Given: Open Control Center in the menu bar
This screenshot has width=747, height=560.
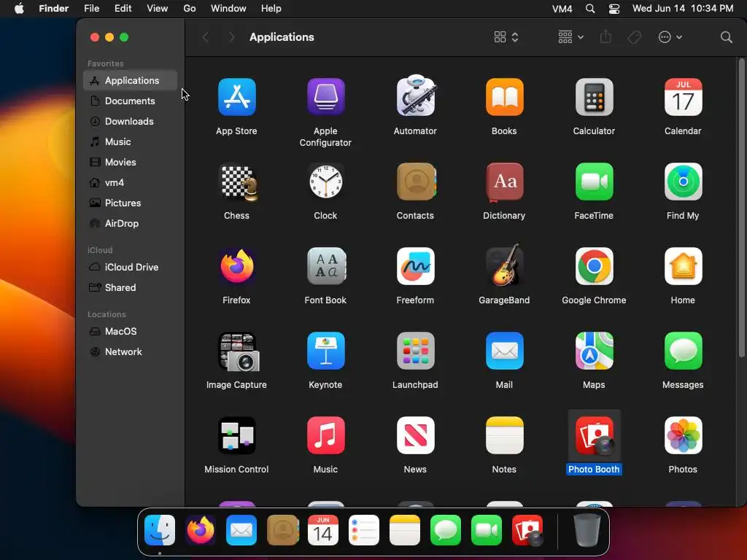Looking at the screenshot, I should click(x=614, y=9).
